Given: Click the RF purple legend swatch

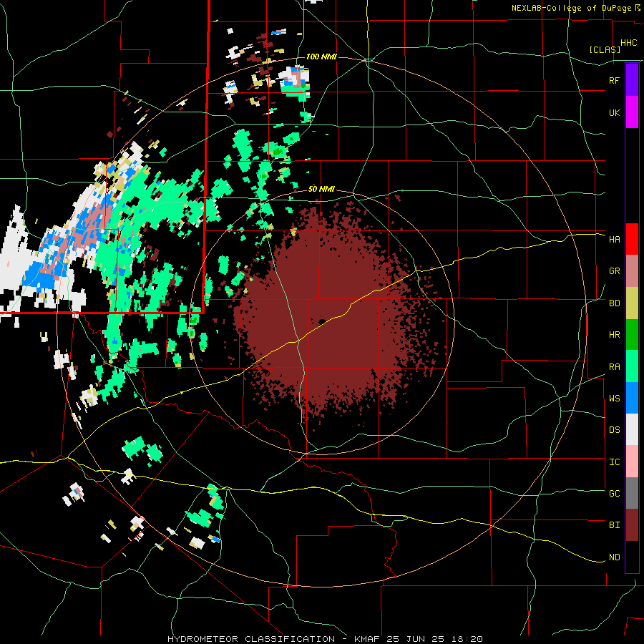Looking at the screenshot, I should [632, 80].
